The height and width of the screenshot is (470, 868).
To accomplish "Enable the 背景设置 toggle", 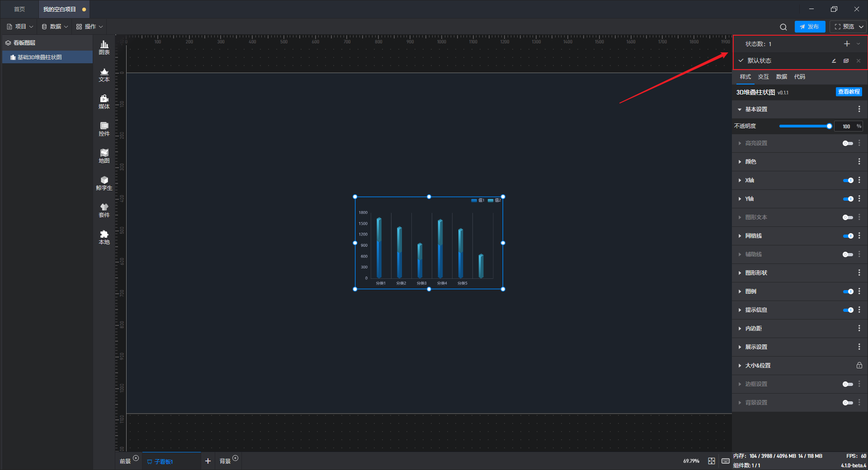I will [848, 403].
